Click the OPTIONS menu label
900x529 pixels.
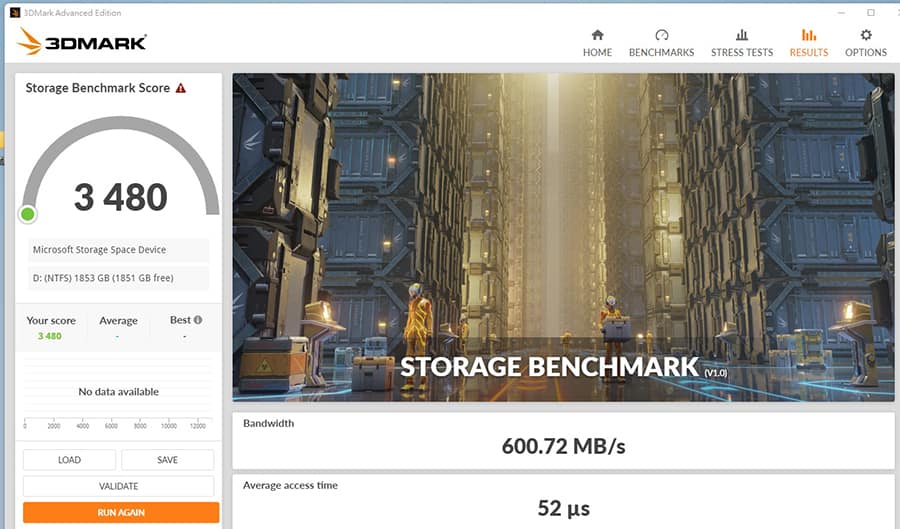click(x=866, y=52)
